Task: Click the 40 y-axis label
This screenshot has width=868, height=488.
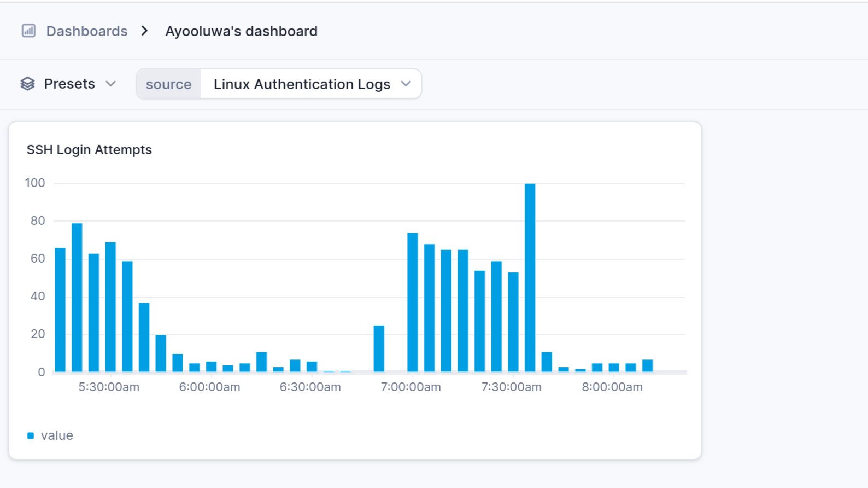Action: pyautogui.click(x=38, y=296)
